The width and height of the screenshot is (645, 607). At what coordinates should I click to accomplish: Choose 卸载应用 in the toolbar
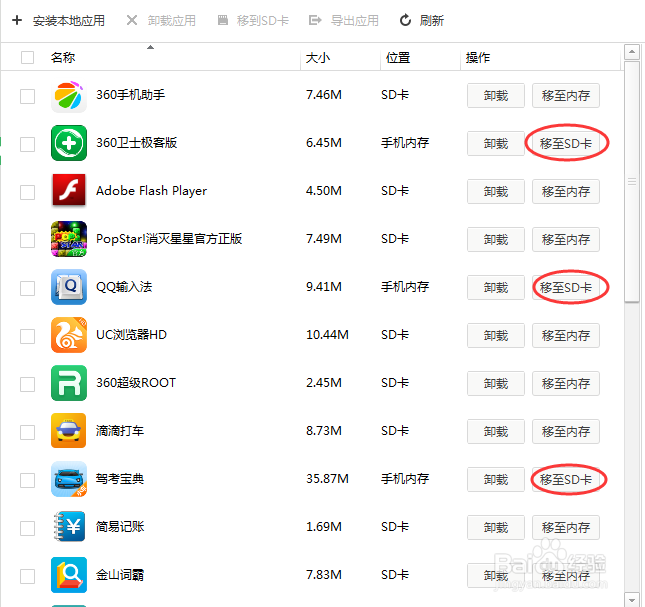click(172, 21)
